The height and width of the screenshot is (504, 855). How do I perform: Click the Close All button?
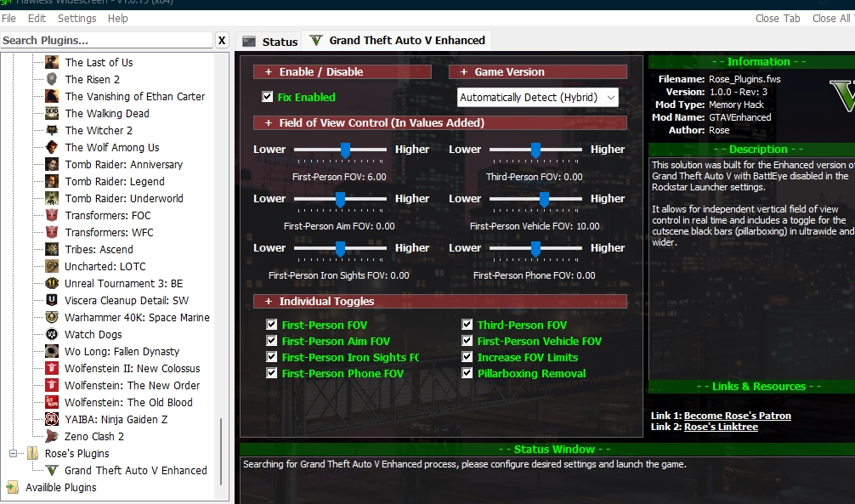pyautogui.click(x=831, y=18)
